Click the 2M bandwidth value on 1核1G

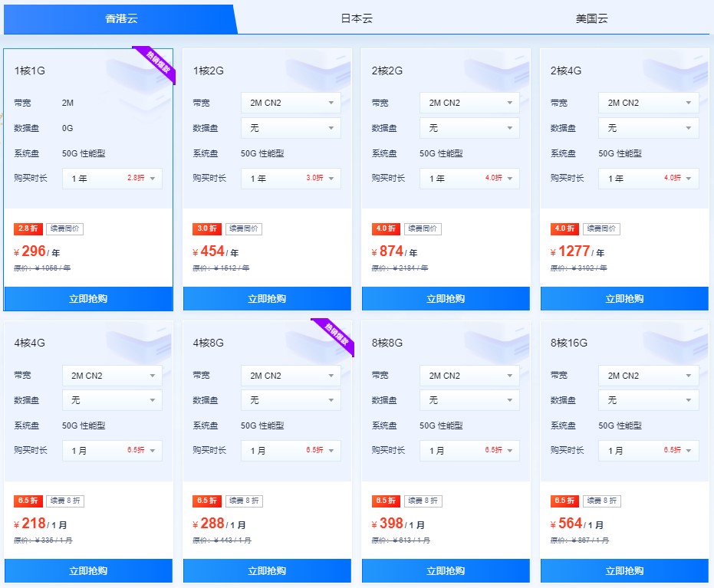[67, 103]
